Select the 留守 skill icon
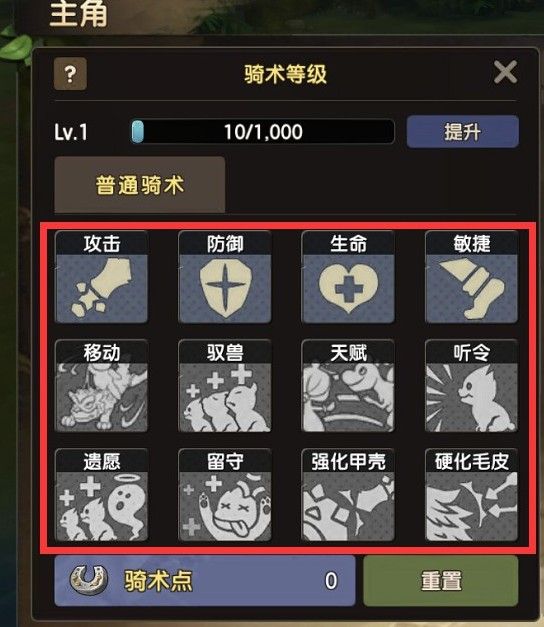This screenshot has width=544, height=627. tap(225, 495)
